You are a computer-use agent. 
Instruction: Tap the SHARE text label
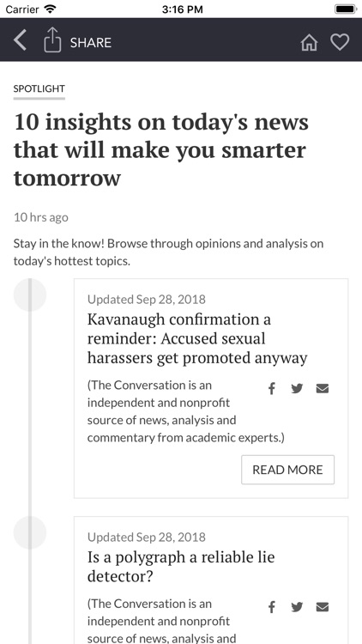[x=91, y=43]
